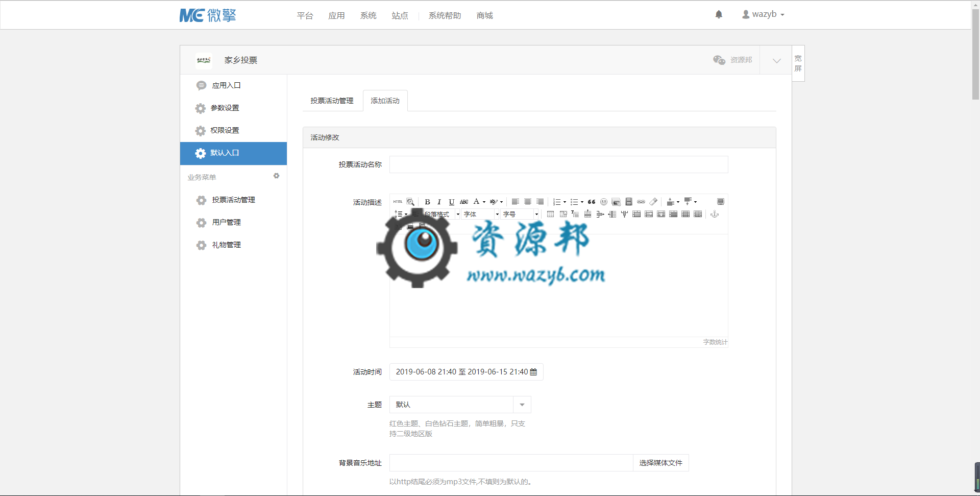Viewport: 980px width, 496px height.
Task: Toggle strikethrough ABC formatting
Action: pos(464,202)
